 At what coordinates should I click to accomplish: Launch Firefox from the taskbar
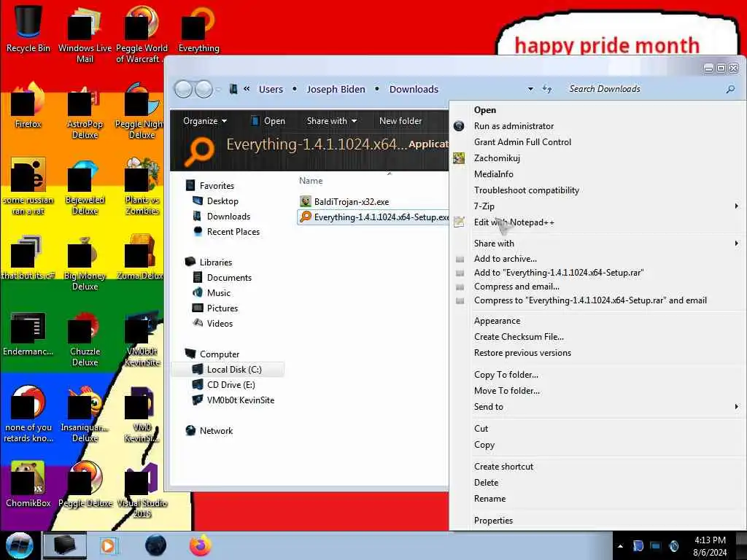point(200,545)
